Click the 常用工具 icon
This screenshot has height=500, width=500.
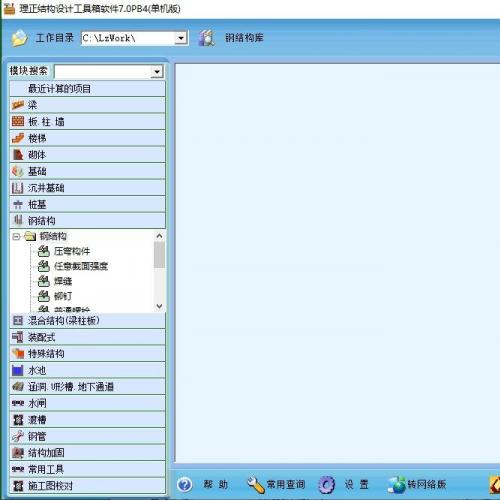18,469
